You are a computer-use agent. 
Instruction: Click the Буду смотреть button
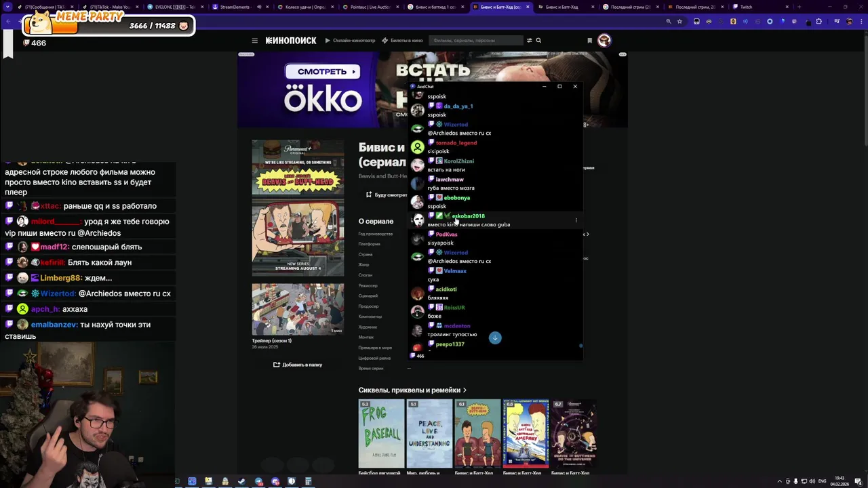(387, 195)
